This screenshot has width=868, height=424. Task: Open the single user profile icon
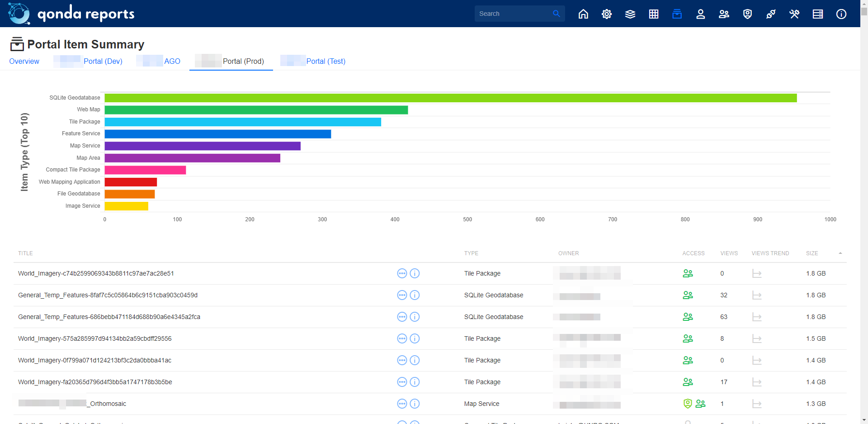[700, 14]
